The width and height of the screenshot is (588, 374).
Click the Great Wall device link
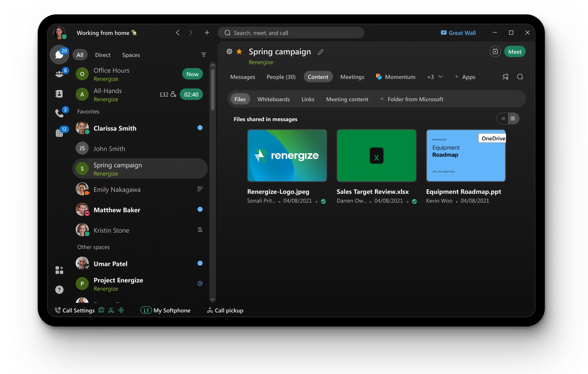(x=458, y=33)
